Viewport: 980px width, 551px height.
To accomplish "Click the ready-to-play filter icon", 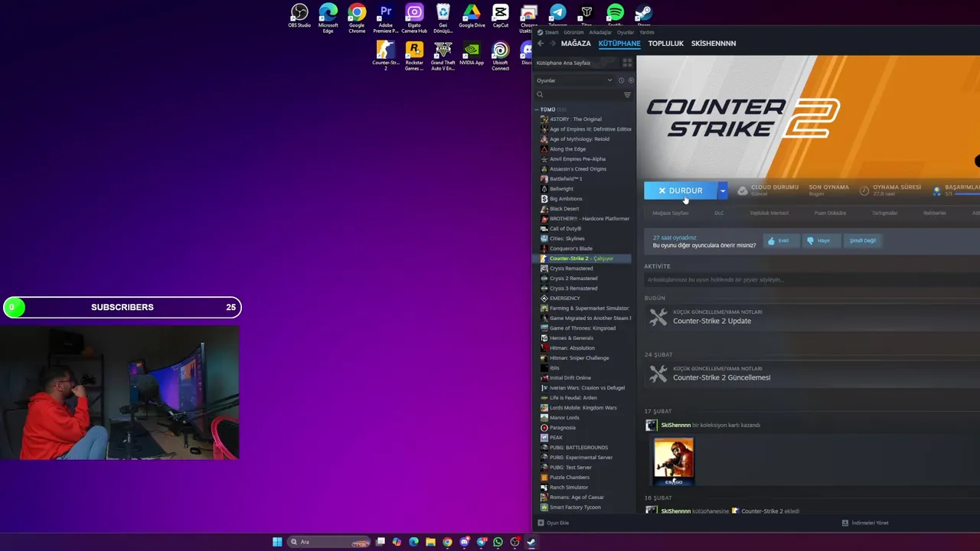I will [631, 80].
